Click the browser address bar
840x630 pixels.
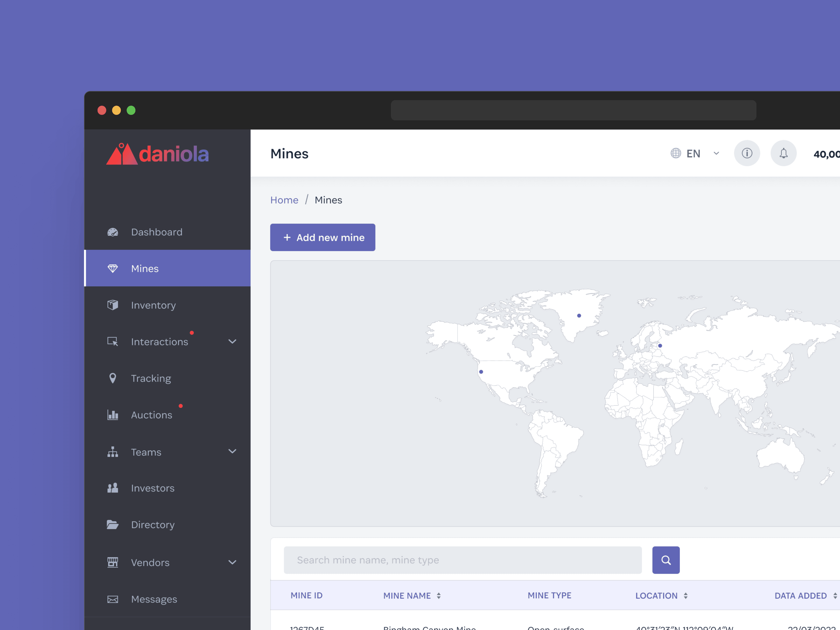tap(573, 110)
